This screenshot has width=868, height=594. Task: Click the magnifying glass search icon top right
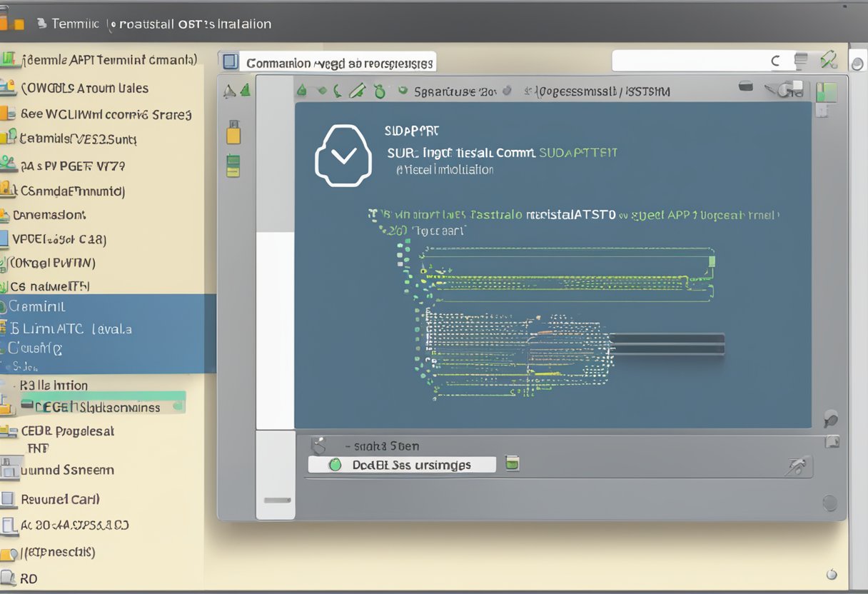coord(829,61)
